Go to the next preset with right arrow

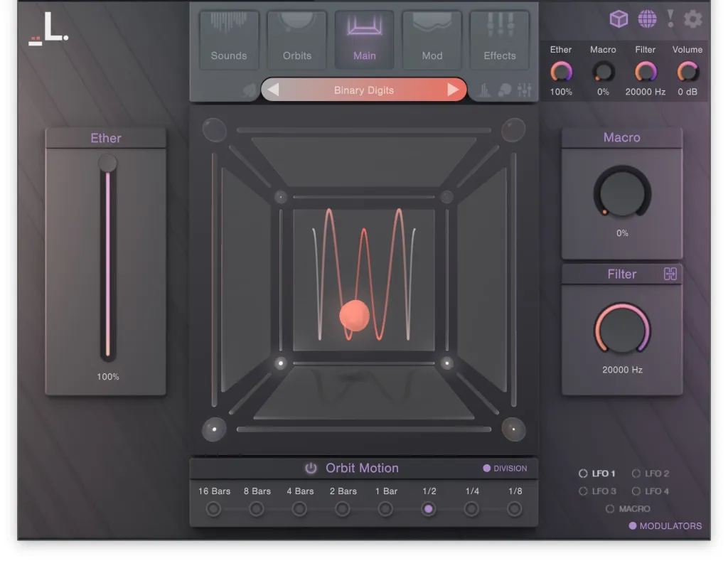(453, 90)
